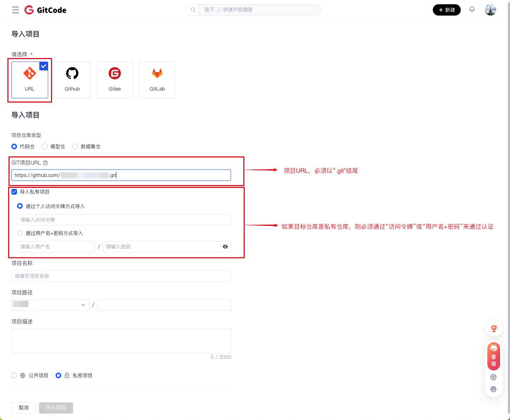Choose 通过用户名+密码方式导入 option
This screenshot has height=420, width=510.
click(x=20, y=233)
